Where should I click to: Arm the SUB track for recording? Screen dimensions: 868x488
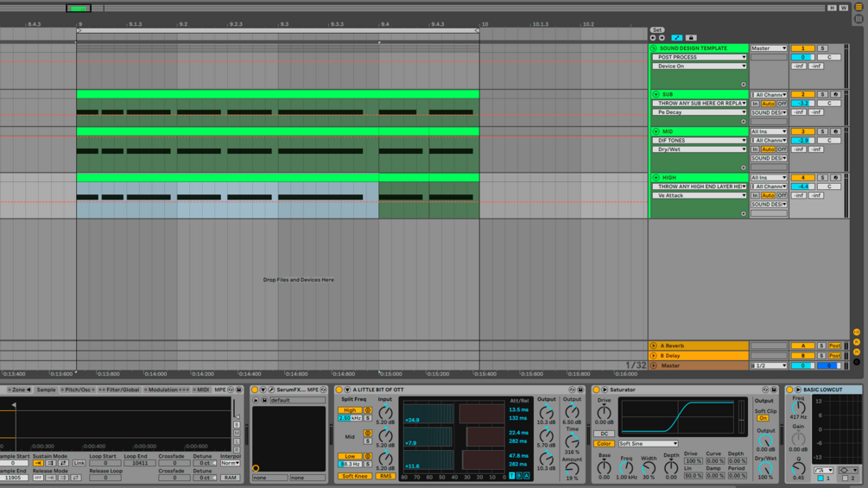(836, 95)
